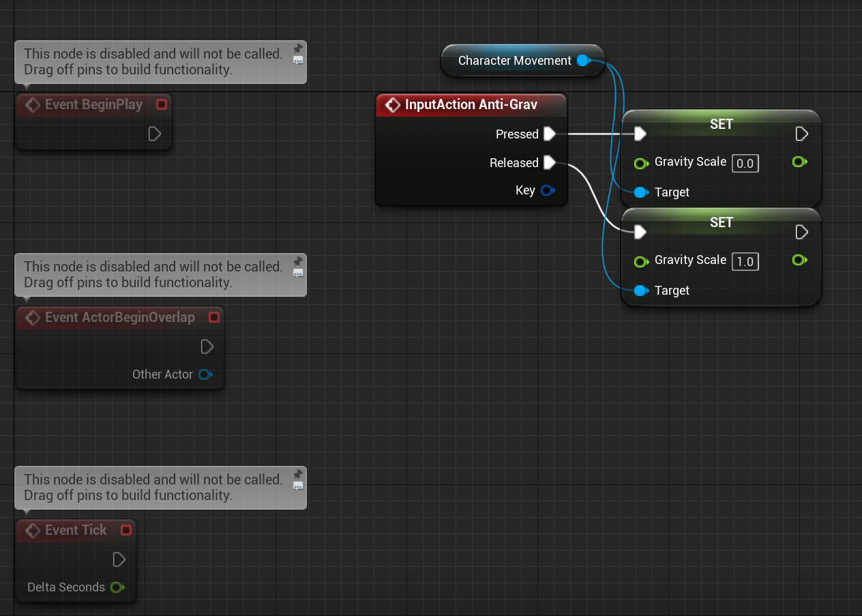Click the exec output pin on Event BeginPlay

[x=154, y=134]
